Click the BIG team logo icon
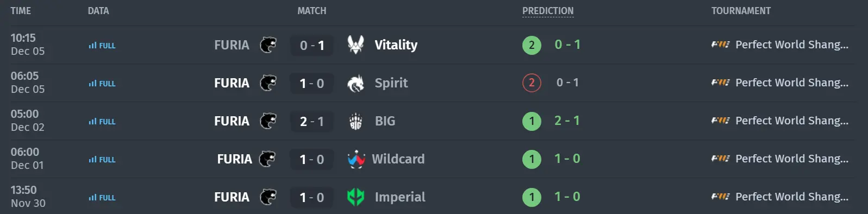Screen dimensions: 868x214 point(355,121)
